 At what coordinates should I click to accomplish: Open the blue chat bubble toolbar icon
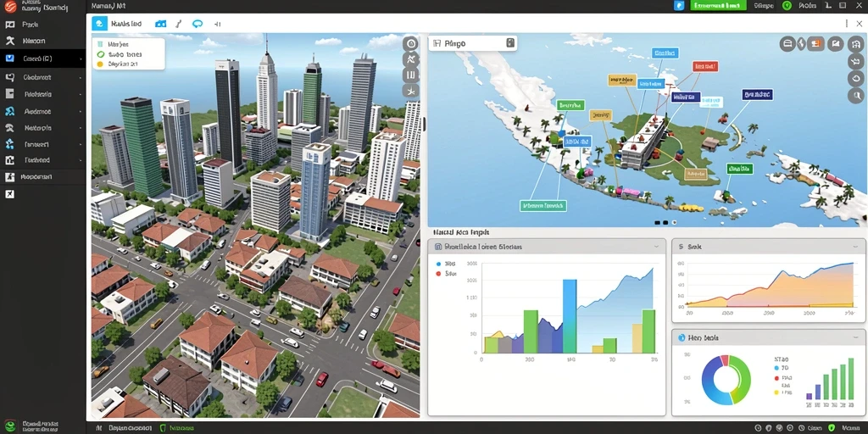pos(197,24)
